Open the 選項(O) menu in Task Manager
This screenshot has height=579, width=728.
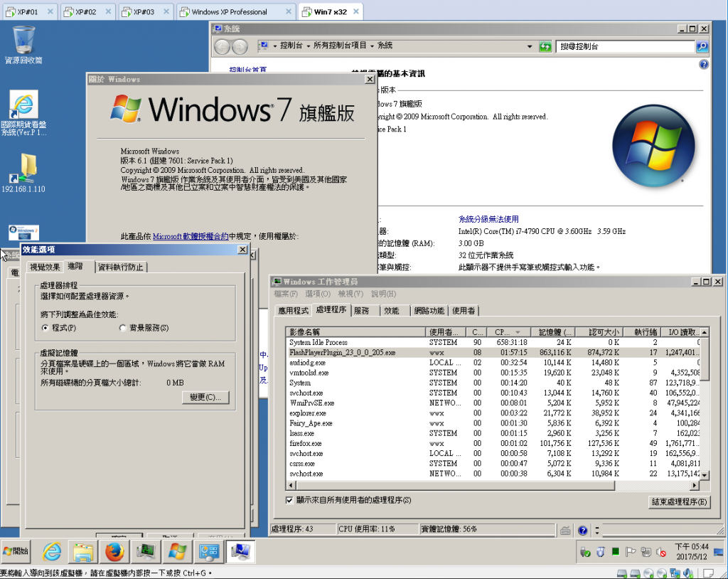(x=318, y=294)
